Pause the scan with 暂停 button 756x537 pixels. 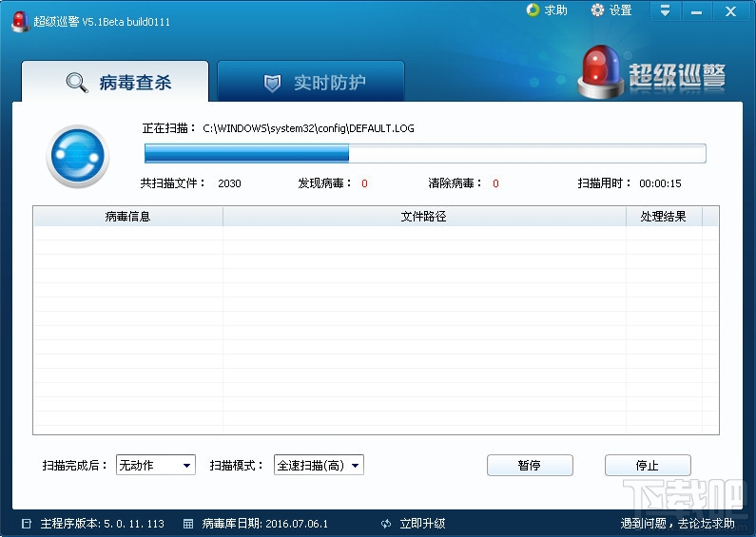point(530,465)
